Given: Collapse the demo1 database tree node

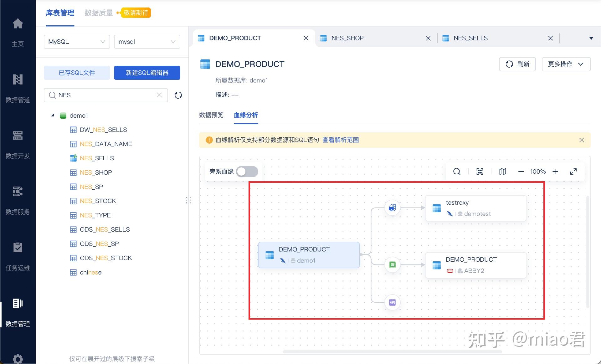Looking at the screenshot, I should coord(53,115).
